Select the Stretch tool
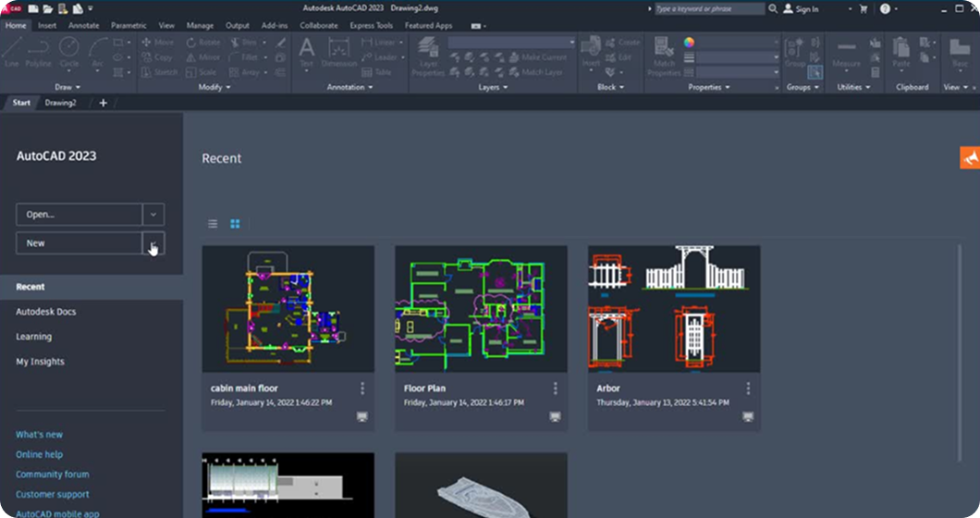 [159, 72]
